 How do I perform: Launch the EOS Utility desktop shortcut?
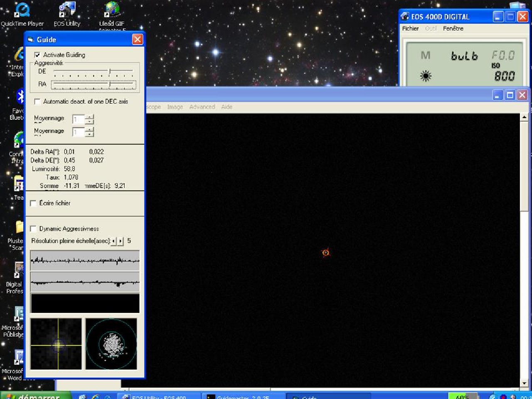67,14
